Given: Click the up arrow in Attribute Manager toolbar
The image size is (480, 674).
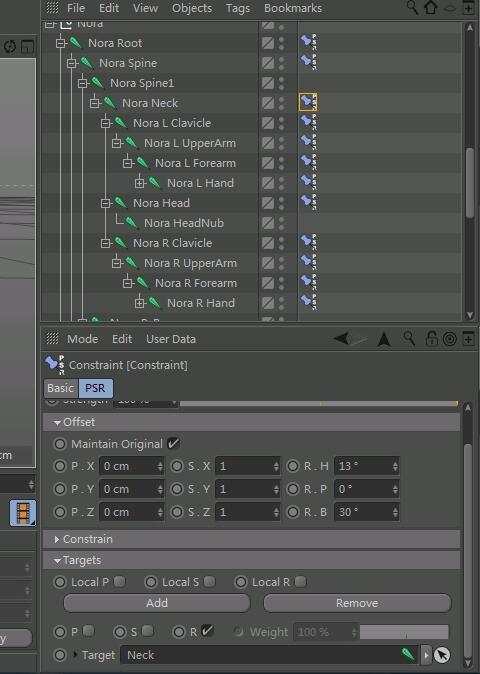Looking at the screenshot, I should pos(384,339).
